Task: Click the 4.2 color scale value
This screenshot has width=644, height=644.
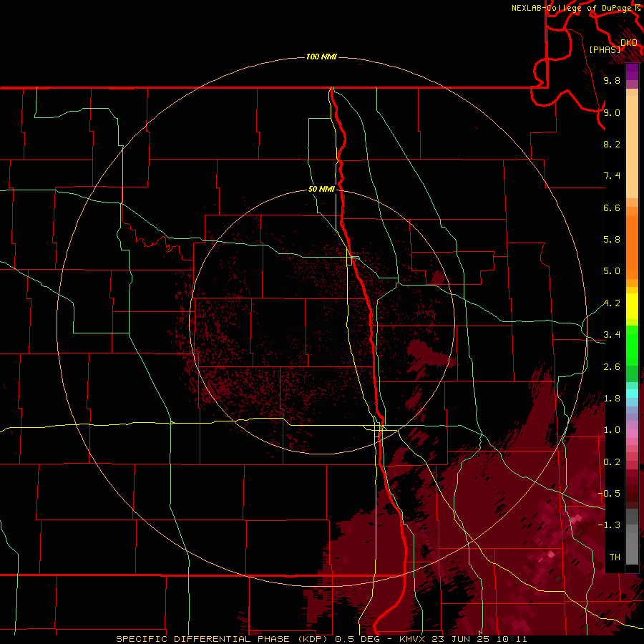Action: click(x=612, y=303)
